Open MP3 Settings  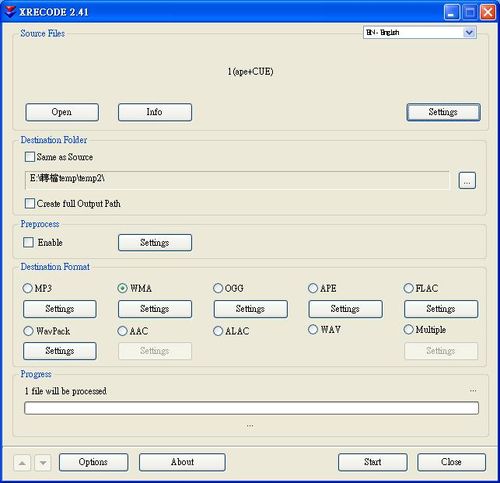click(60, 309)
